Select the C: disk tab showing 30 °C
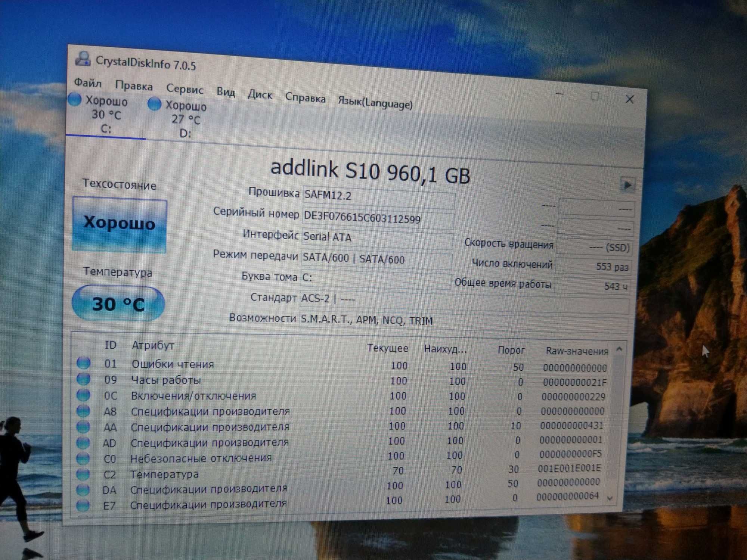This screenshot has width=747, height=560. tap(106, 115)
